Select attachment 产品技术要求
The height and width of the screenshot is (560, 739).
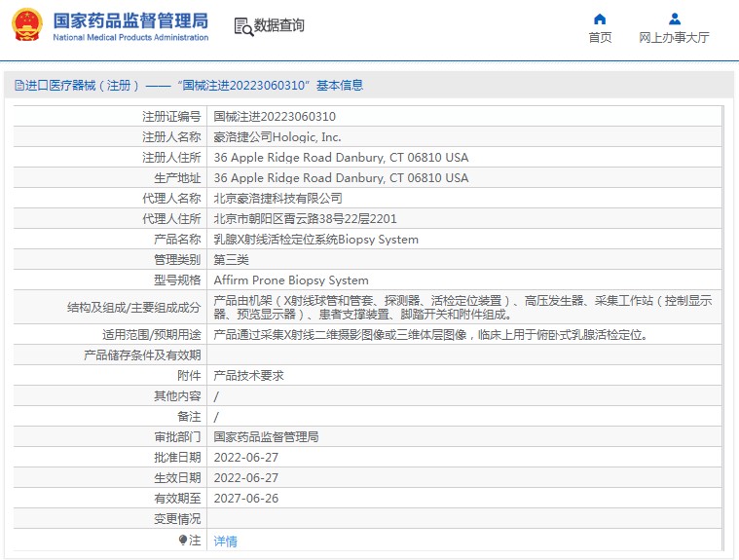pyautogui.click(x=249, y=376)
